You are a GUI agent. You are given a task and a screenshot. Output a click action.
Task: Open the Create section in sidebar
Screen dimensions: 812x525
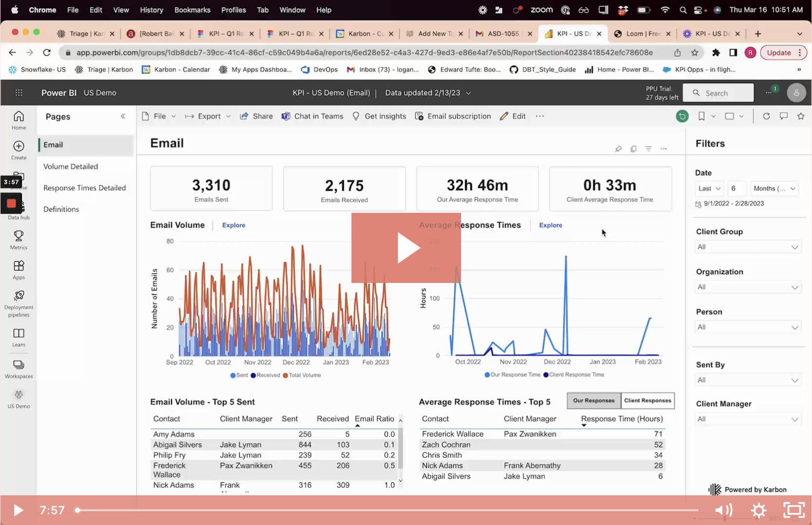coord(18,150)
